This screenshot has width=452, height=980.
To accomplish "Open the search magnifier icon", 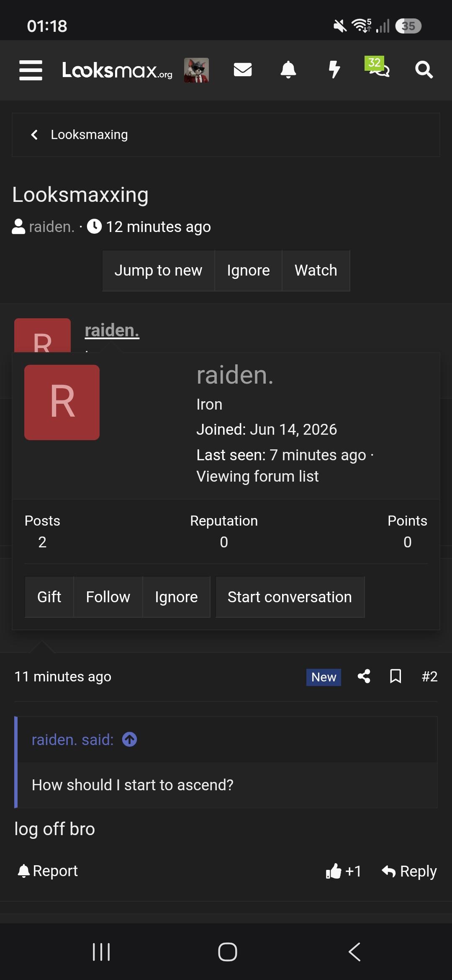I will coord(424,70).
